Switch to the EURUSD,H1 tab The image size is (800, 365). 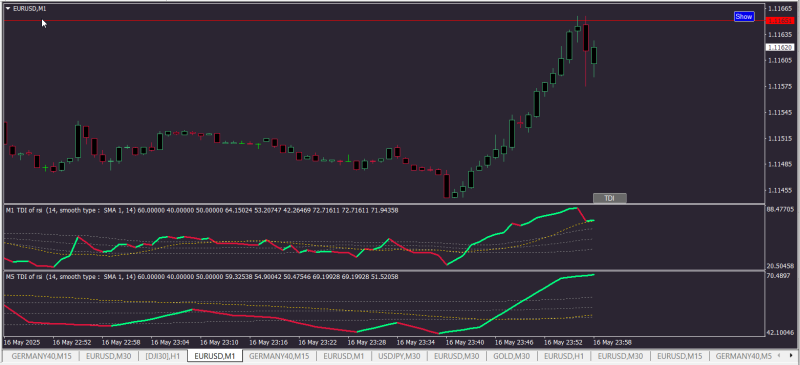pos(563,355)
